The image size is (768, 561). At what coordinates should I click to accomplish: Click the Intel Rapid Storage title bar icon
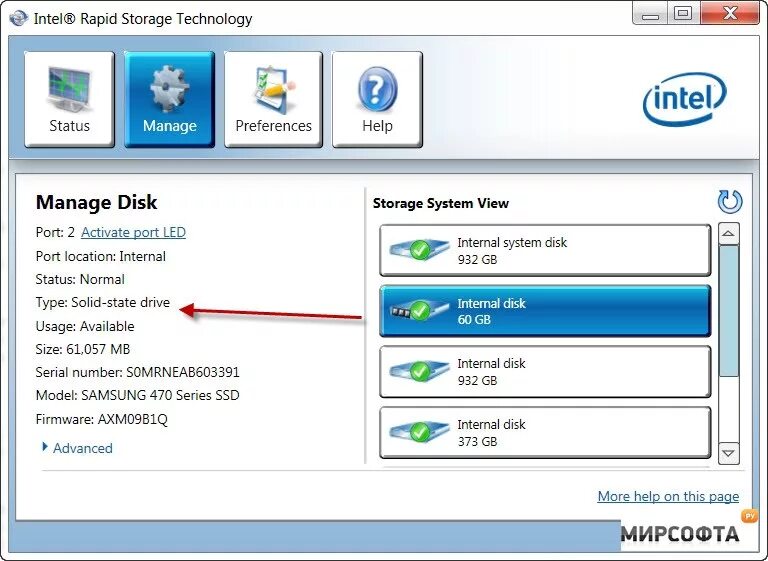[19, 18]
